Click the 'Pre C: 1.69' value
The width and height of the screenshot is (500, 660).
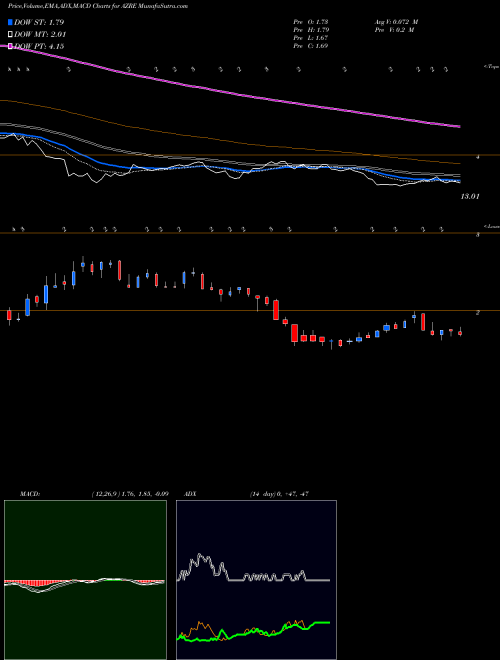pos(311,46)
